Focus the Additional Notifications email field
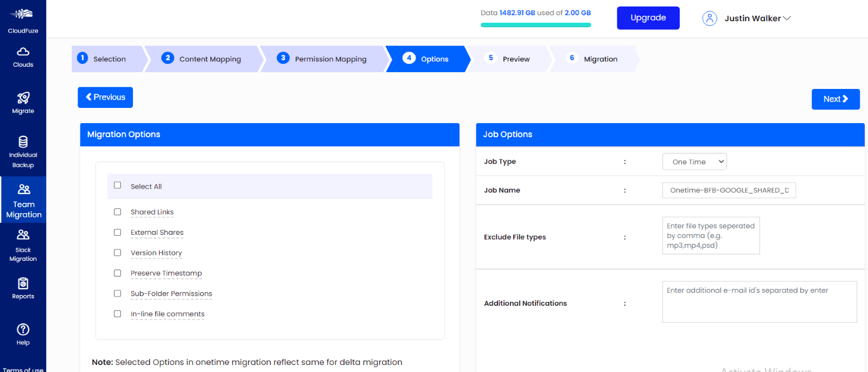 pos(759,302)
